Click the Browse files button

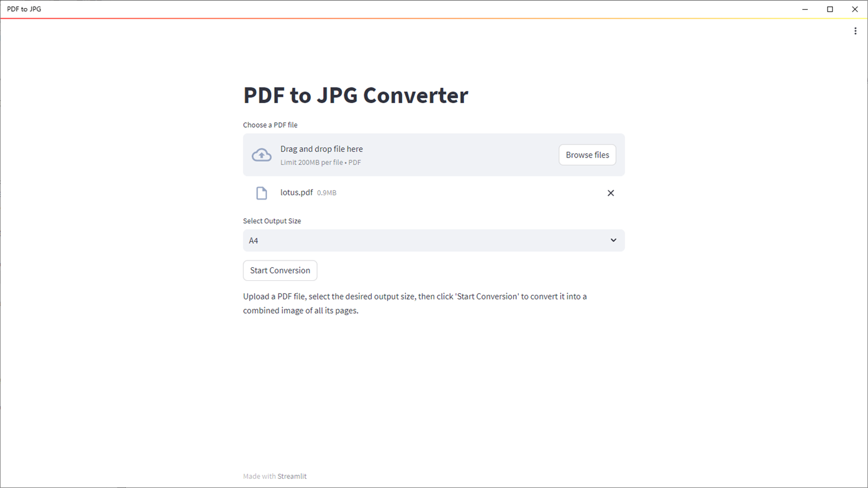click(x=586, y=154)
